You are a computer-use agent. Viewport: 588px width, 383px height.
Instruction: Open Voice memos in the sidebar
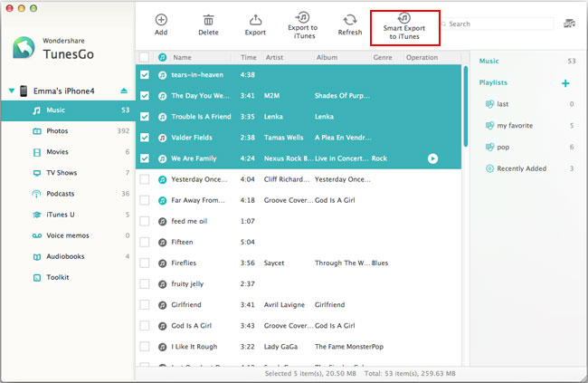(x=68, y=235)
